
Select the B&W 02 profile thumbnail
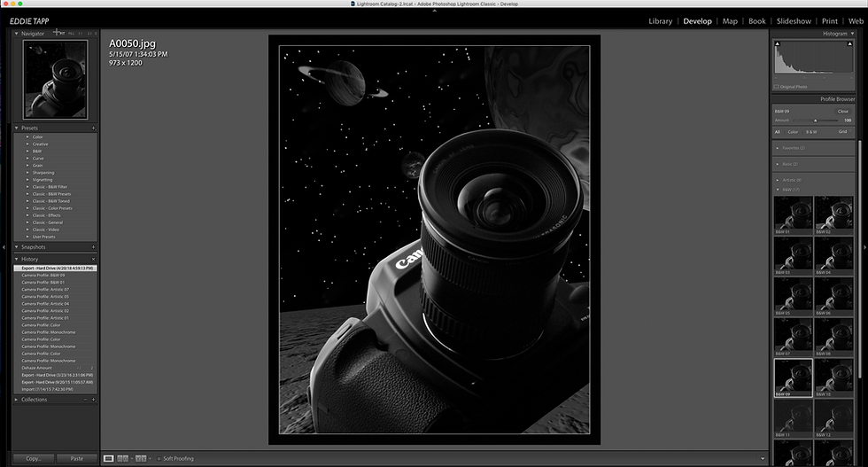click(x=833, y=215)
